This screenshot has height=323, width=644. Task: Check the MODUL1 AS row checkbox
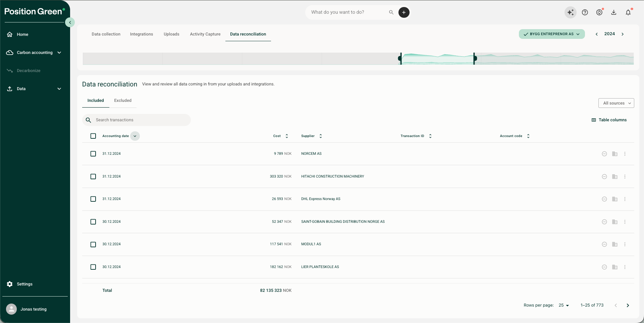pos(93,245)
